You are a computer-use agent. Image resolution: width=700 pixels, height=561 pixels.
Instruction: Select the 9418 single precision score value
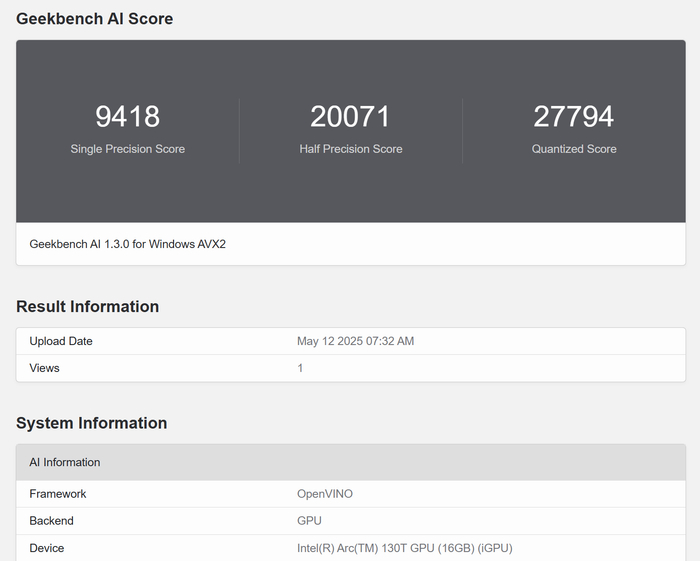(127, 116)
